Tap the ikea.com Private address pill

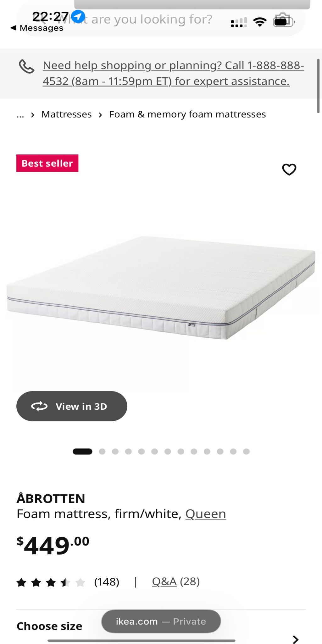click(161, 621)
